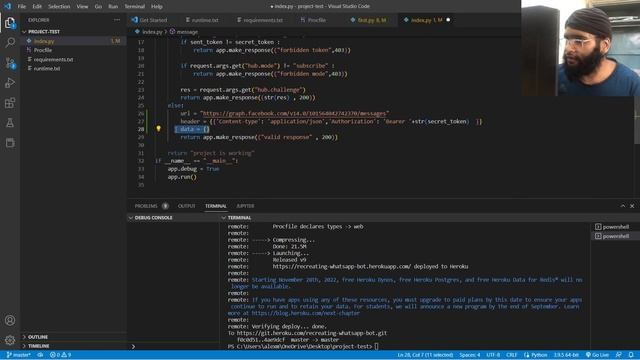Open the Accounts menu icon

(10, 320)
